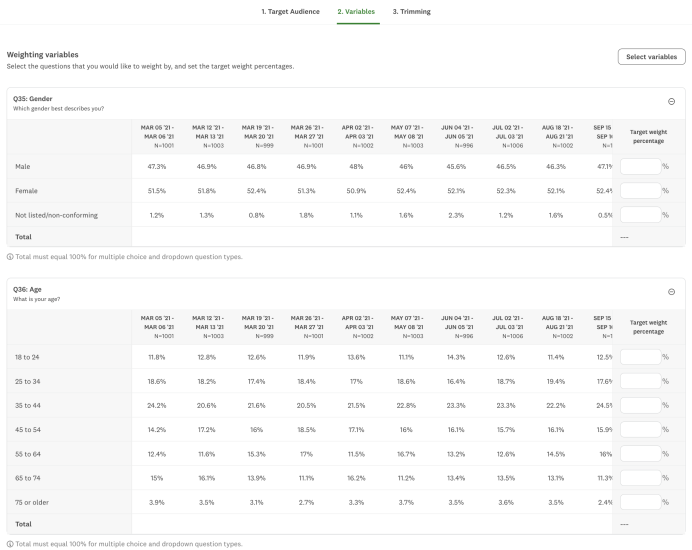Focus the Female target weight input
The image size is (692, 550).
pyautogui.click(x=640, y=191)
